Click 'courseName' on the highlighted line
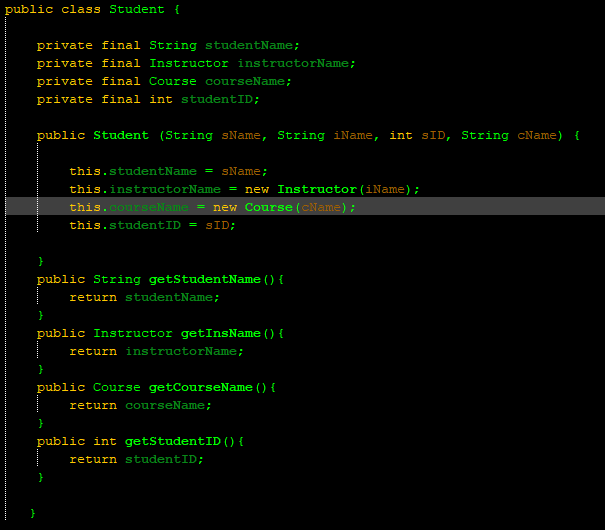This screenshot has width=605, height=530. [149, 208]
